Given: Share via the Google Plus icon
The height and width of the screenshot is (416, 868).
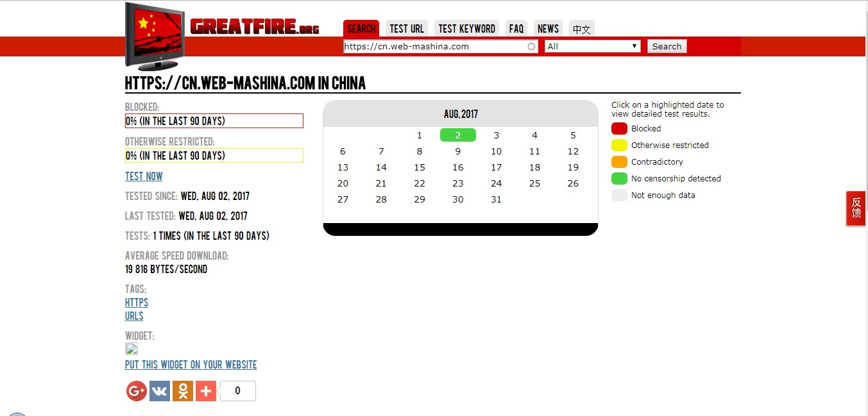Looking at the screenshot, I should pos(136,391).
